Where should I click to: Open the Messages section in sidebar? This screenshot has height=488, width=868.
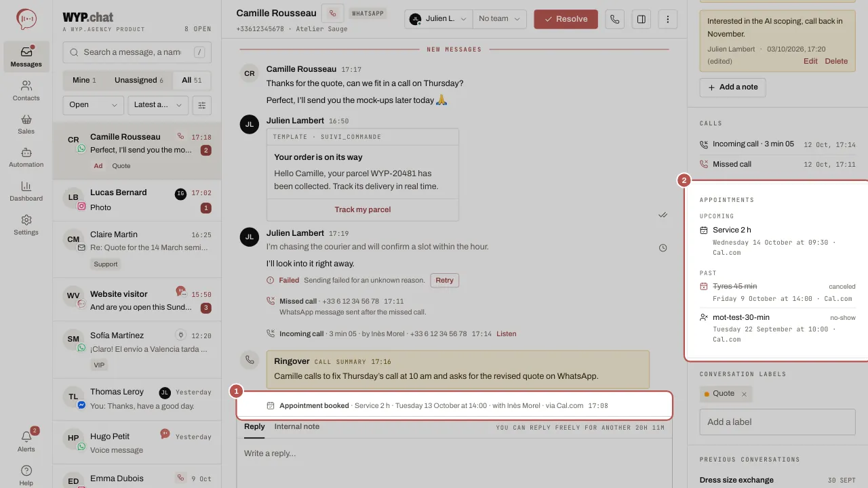pos(26,57)
